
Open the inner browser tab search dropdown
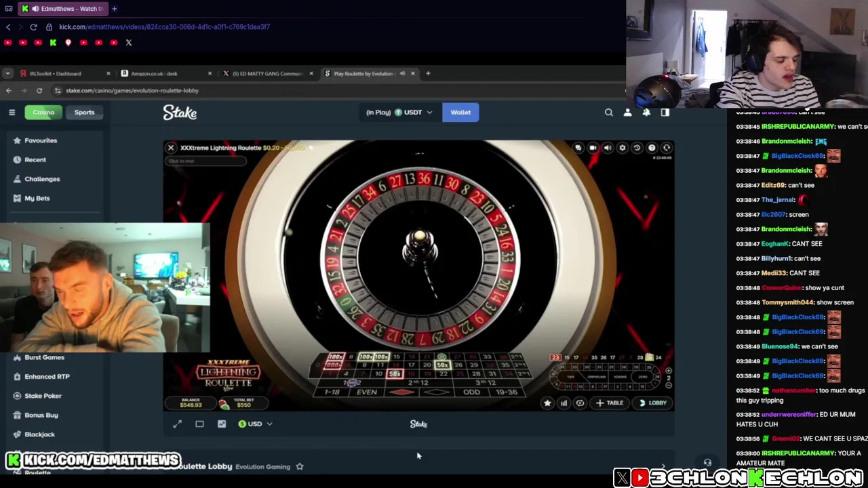[x=8, y=73]
